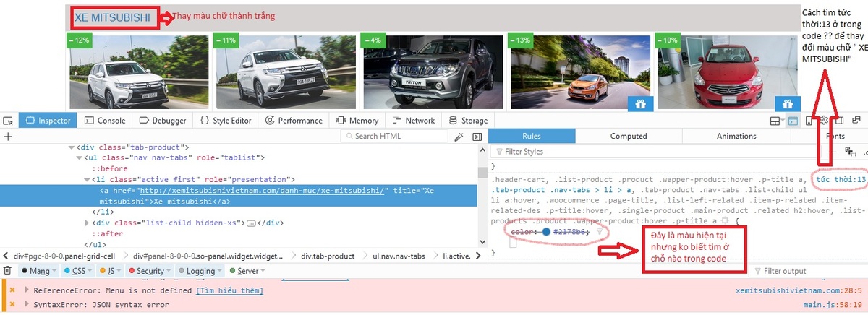Open source link main.js:58:19
The image size is (868, 315).
833,305
